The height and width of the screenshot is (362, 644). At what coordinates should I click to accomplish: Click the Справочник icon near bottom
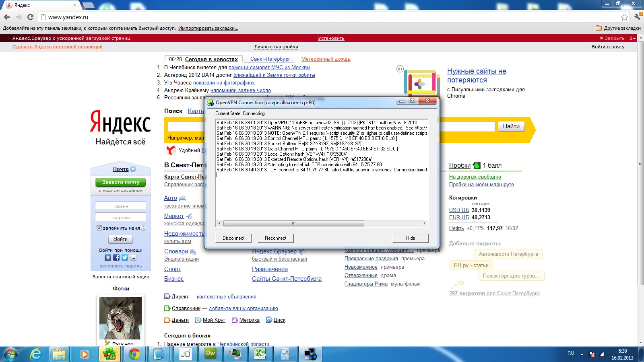pyautogui.click(x=167, y=308)
